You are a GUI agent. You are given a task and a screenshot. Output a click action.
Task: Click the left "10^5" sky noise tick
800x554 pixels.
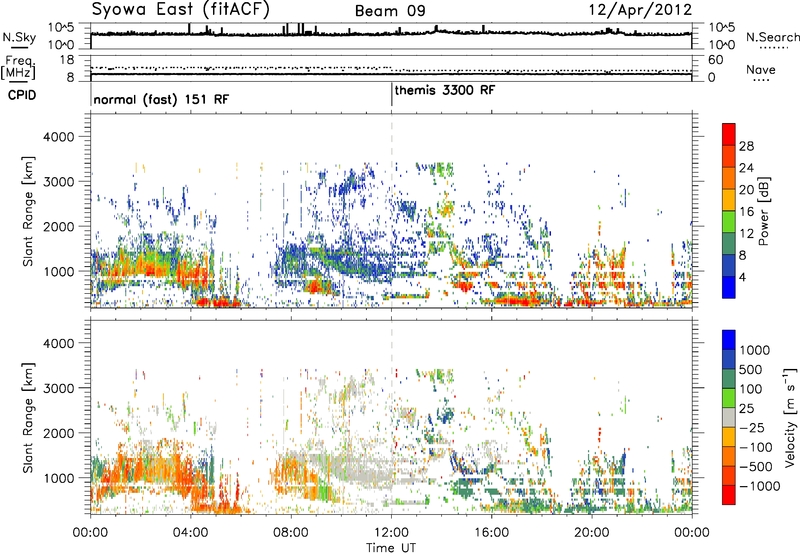coord(61,28)
